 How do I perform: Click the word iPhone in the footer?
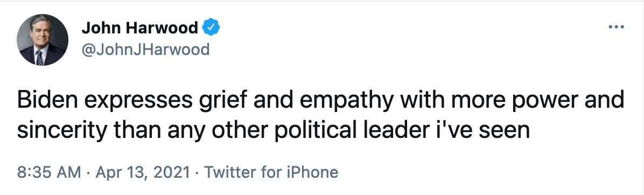(x=313, y=172)
